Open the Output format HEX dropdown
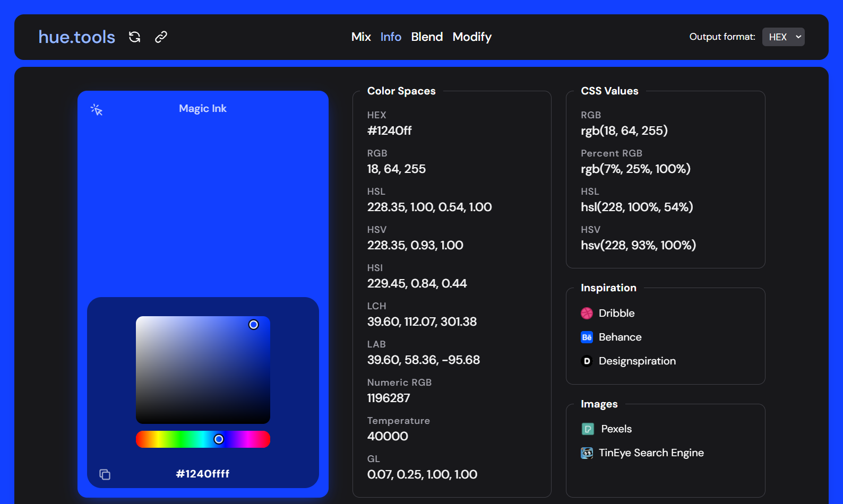 (784, 37)
